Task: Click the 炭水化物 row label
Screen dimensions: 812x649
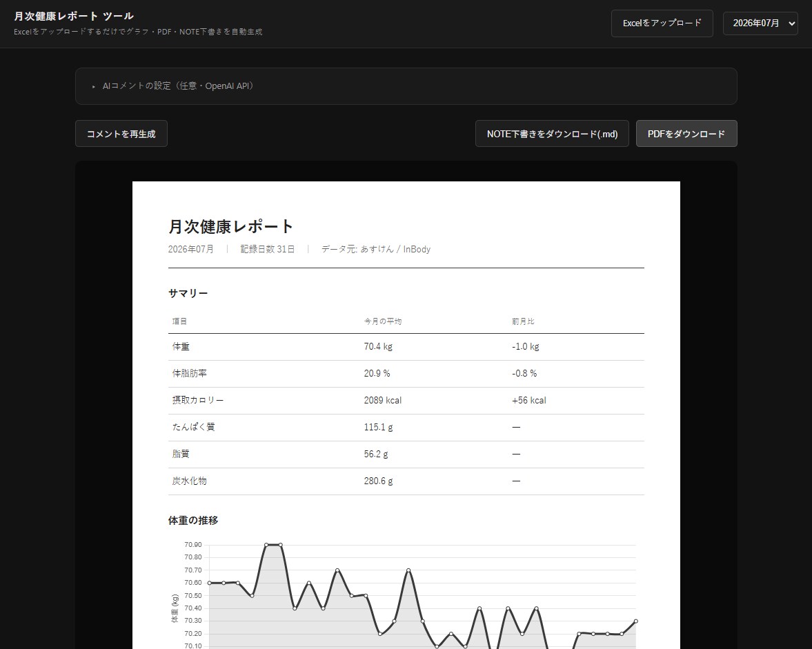Action: click(x=190, y=481)
